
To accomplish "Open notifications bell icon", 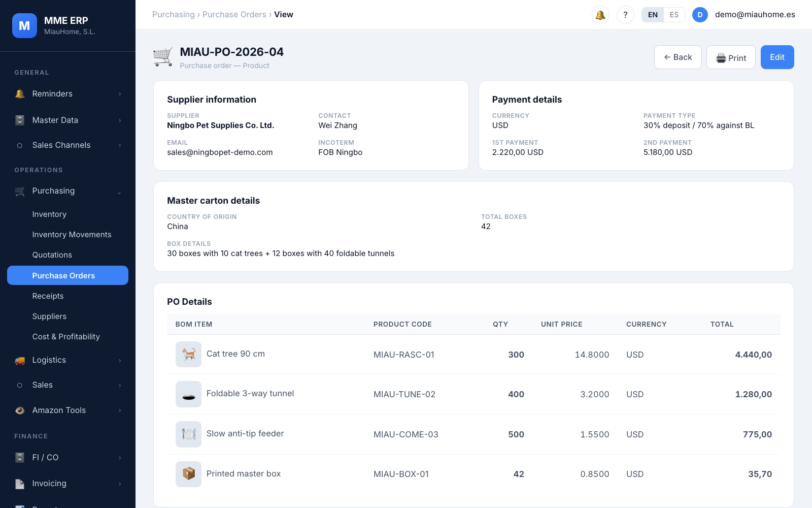I will (x=600, y=15).
